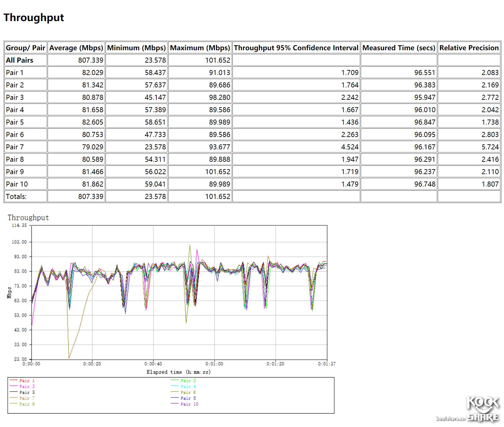Click the Minimum (Mbps) column header
Screen dimensions: 504x427
136,48
